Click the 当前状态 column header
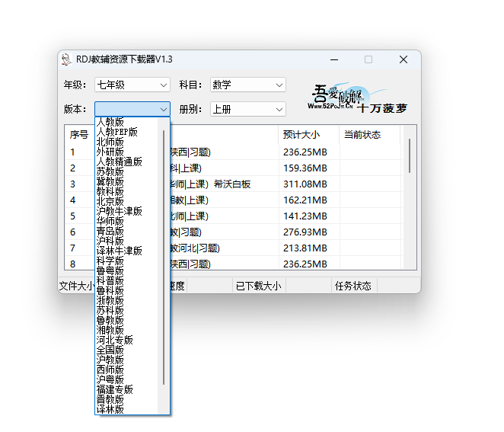 (362, 135)
